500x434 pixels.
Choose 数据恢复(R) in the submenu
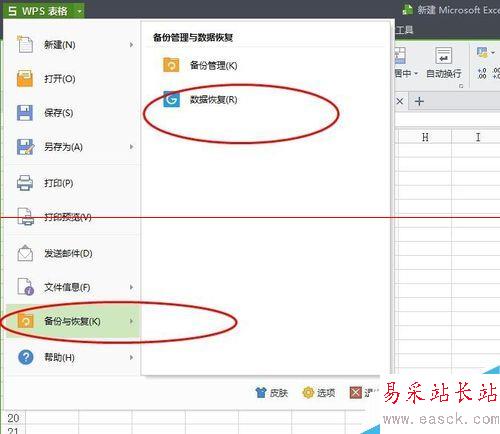[x=213, y=100]
